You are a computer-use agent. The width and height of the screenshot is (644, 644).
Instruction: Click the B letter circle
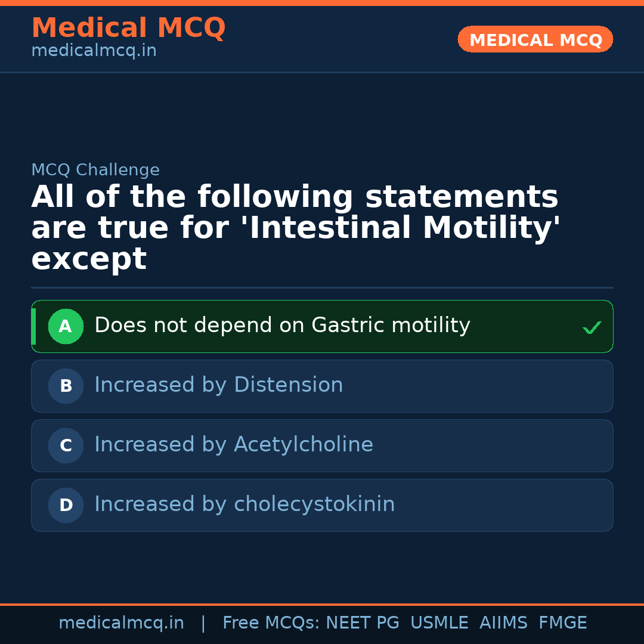coord(66,386)
